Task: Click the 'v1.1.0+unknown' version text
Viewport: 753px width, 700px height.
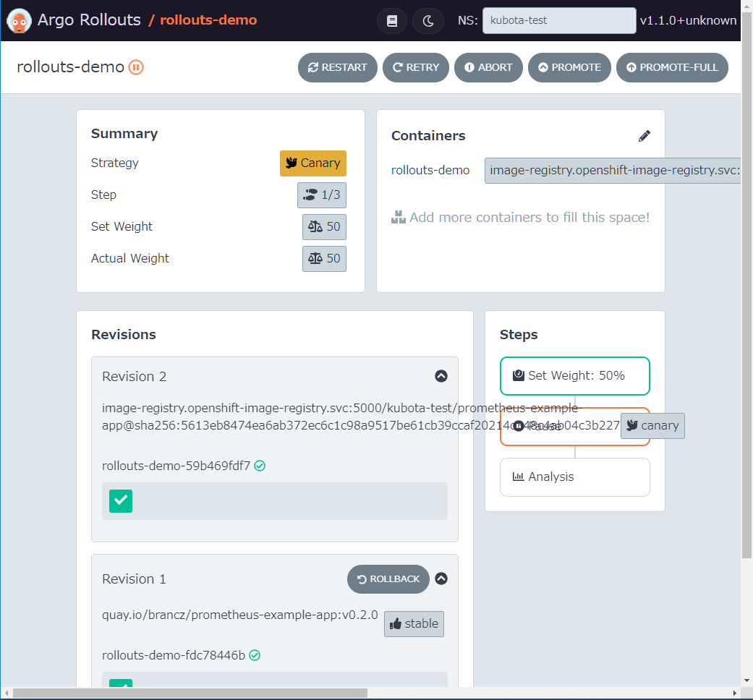Action: (x=688, y=21)
